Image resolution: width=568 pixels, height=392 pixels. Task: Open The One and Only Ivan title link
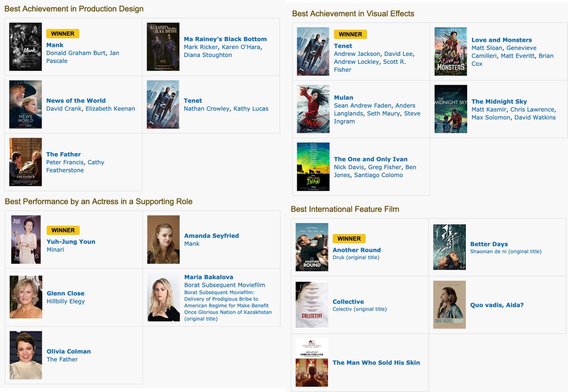(371, 159)
